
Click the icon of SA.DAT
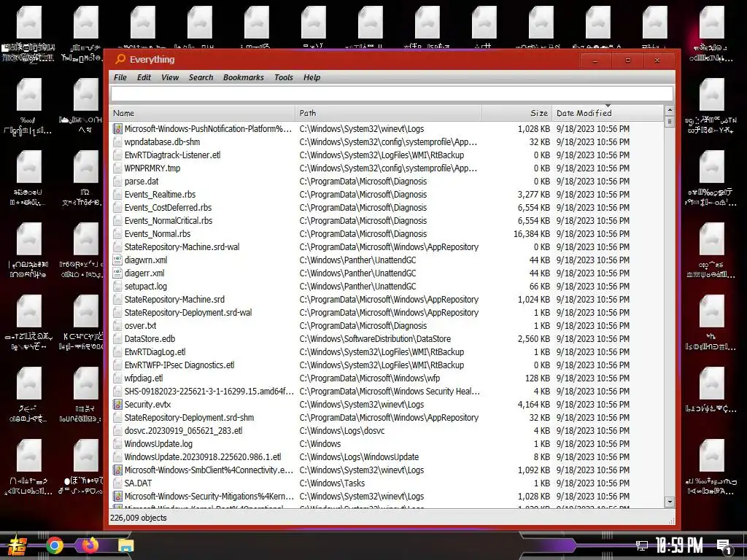(x=117, y=483)
